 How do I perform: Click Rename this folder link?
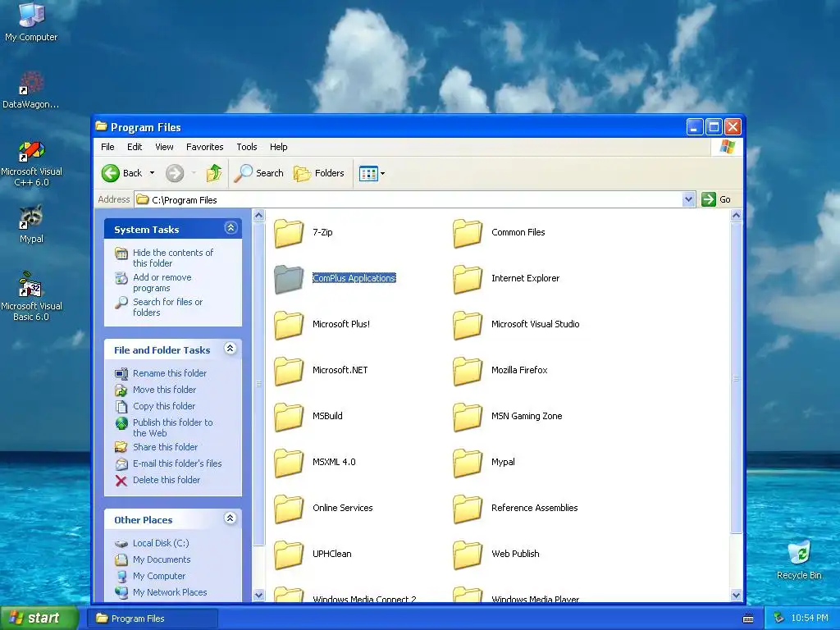coord(170,373)
